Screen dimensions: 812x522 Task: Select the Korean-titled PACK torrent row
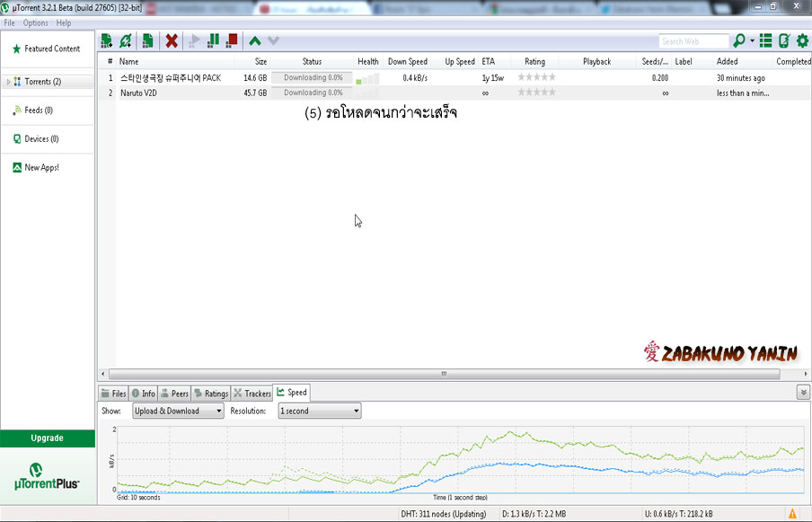pos(455,77)
